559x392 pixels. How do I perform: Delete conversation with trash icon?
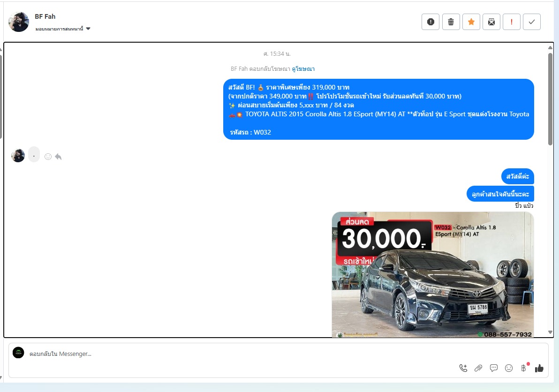(x=451, y=22)
